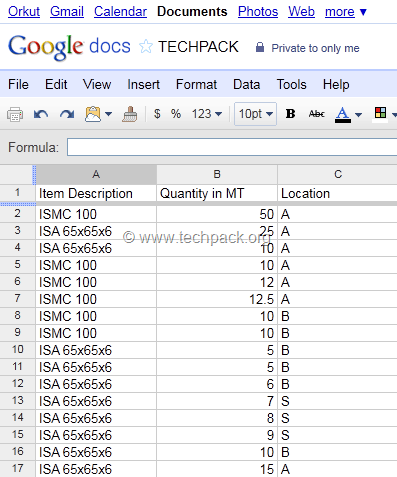Click the Undo arrow icon

(41, 114)
